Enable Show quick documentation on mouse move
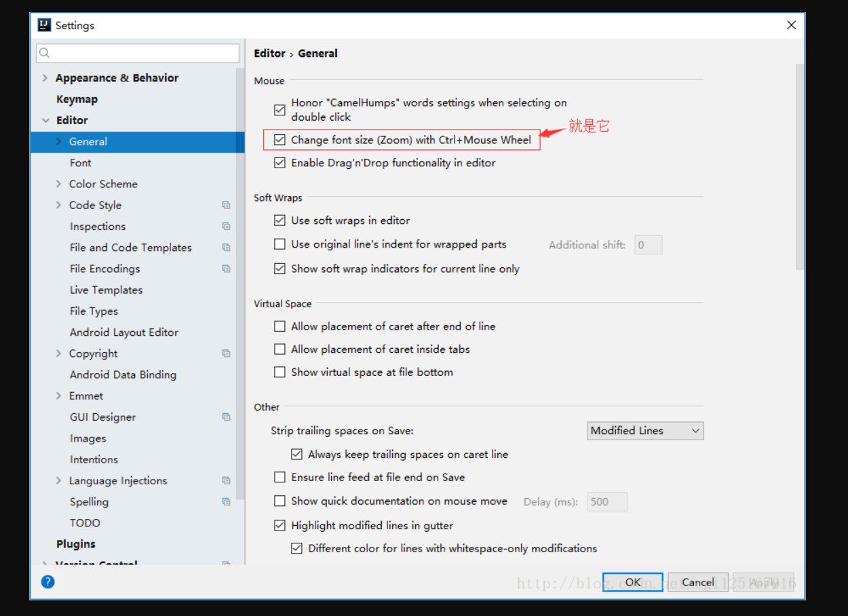 [280, 501]
